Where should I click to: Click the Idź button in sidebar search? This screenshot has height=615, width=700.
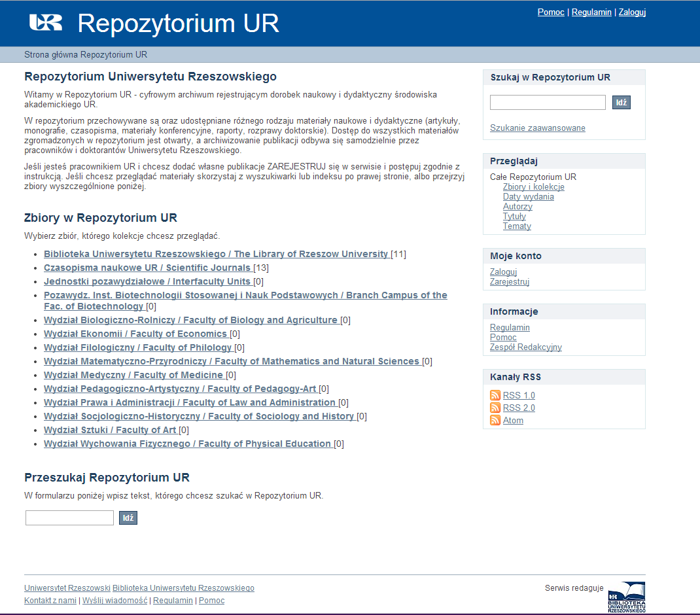(621, 102)
